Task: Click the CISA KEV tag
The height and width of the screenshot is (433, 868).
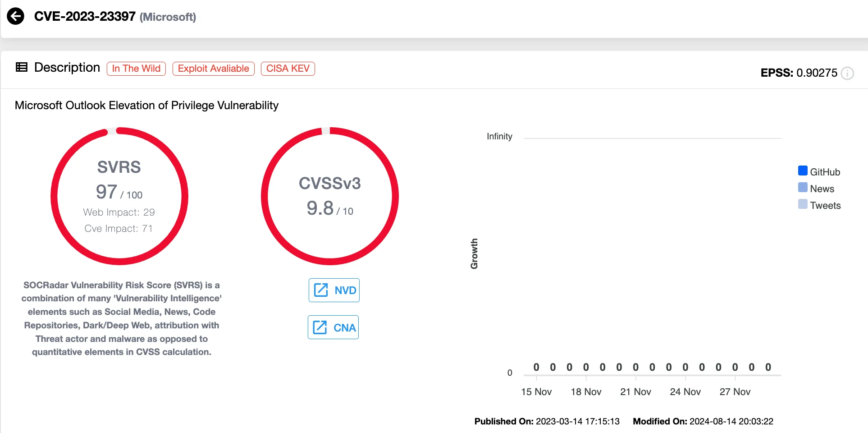Action: (x=288, y=69)
